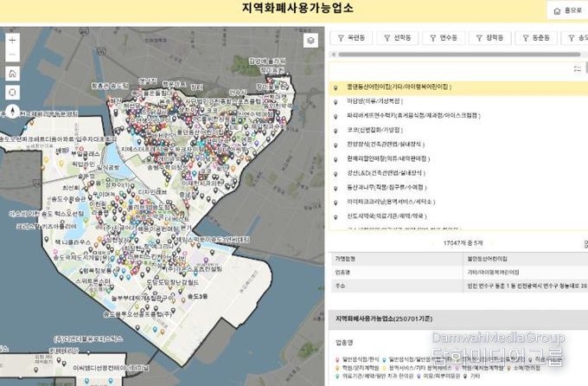This screenshot has width=588, height=386.
Task: Filter list by 연수동
Action: [444, 38]
